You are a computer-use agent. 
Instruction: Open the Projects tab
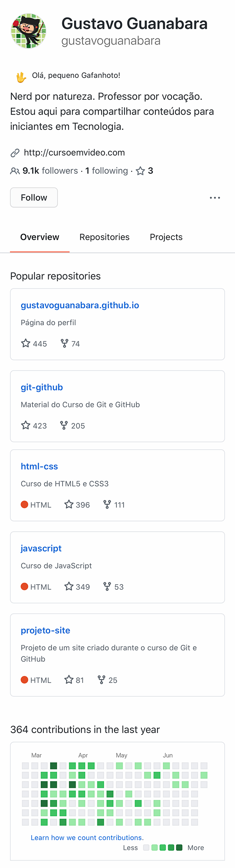(x=166, y=237)
